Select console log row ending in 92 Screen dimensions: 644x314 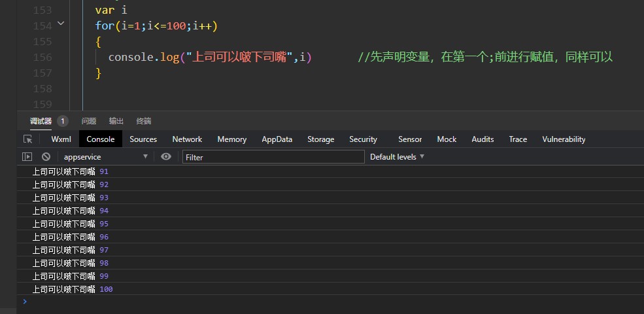click(x=330, y=184)
